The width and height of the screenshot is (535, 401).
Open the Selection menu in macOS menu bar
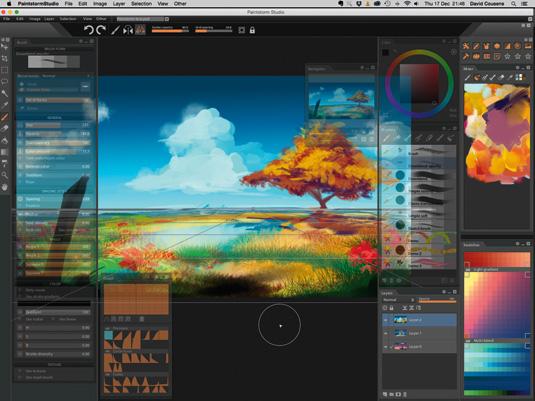(141, 4)
